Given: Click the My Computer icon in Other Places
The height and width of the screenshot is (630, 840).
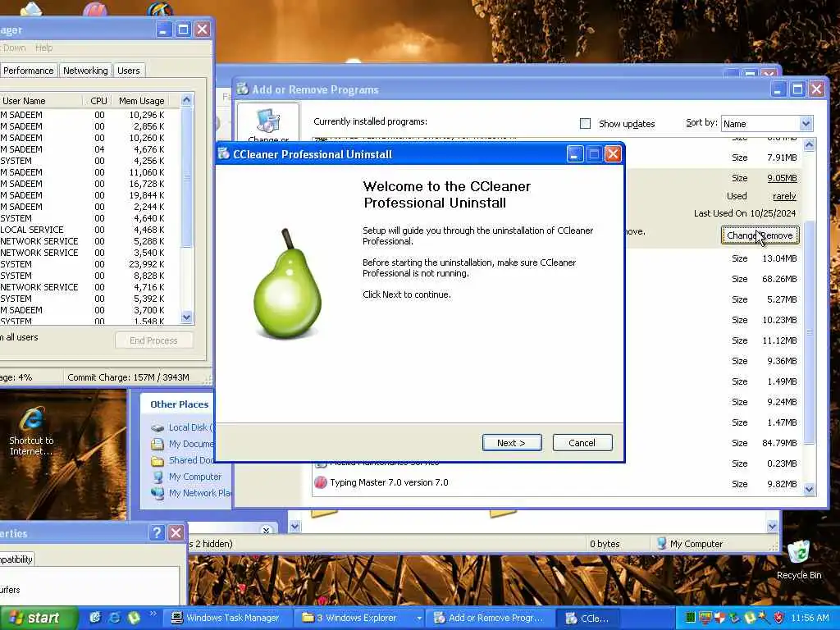Looking at the screenshot, I should (x=157, y=477).
